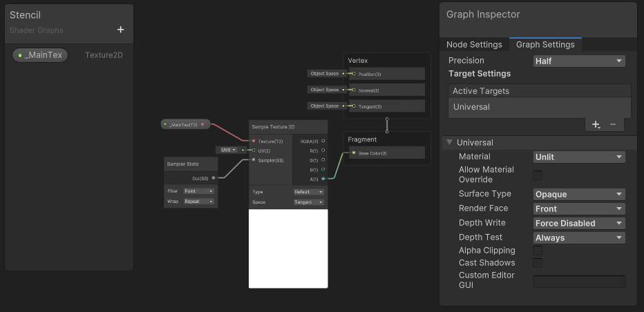644x312 pixels.
Task: Open Depth Test dropdown showing Always
Action: (x=579, y=237)
